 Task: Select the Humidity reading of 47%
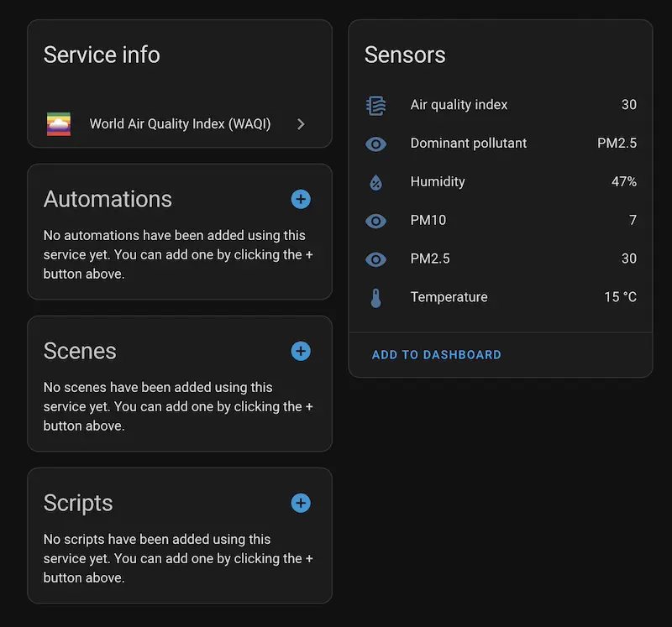[623, 182]
